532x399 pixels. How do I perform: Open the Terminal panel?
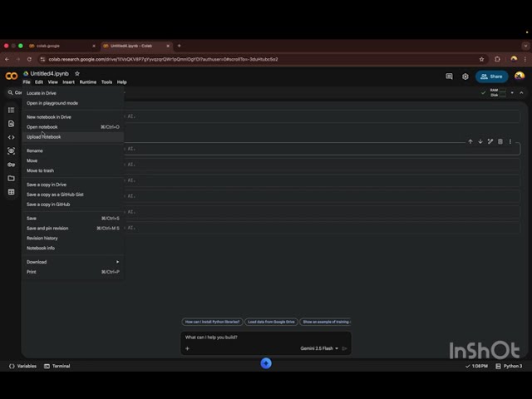point(57,366)
